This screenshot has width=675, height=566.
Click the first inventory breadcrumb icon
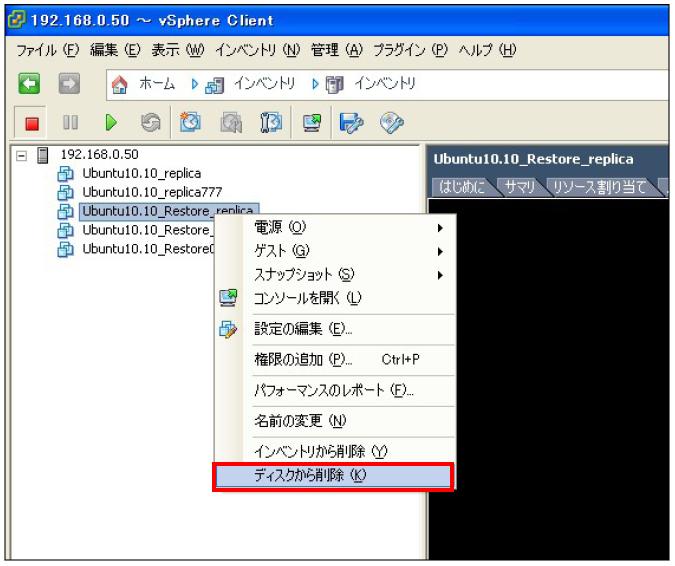pyautogui.click(x=214, y=85)
